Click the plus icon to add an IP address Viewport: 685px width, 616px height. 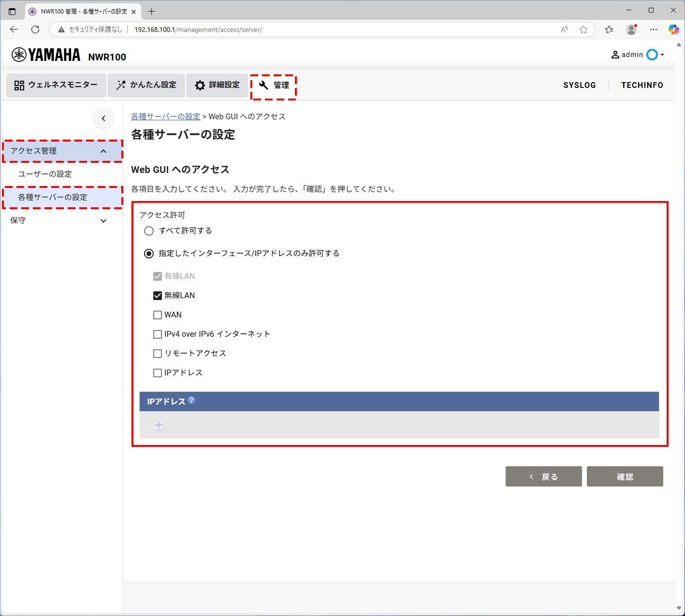(x=159, y=425)
